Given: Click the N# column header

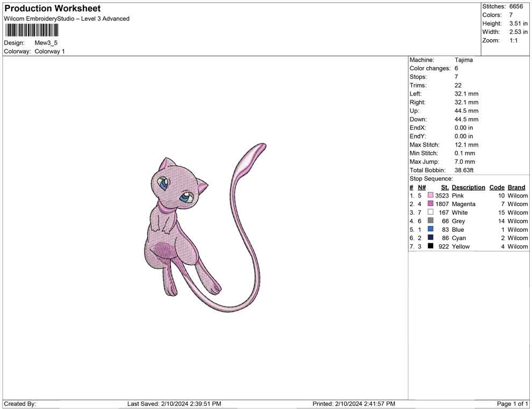Looking at the screenshot, I should [422, 187].
